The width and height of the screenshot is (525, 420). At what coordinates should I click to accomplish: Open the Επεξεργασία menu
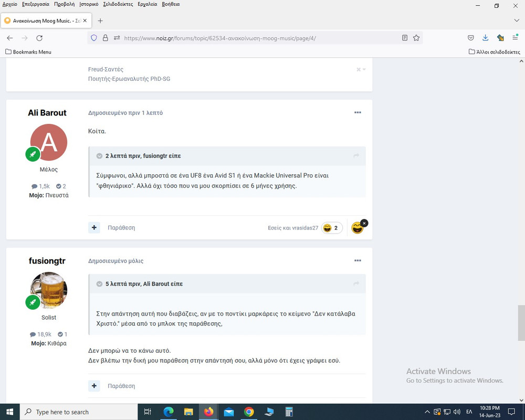(36, 4)
